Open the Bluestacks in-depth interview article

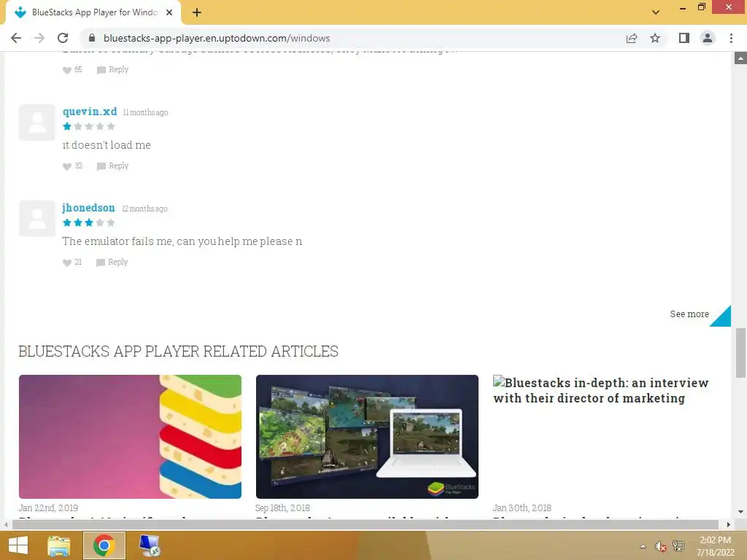601,391
